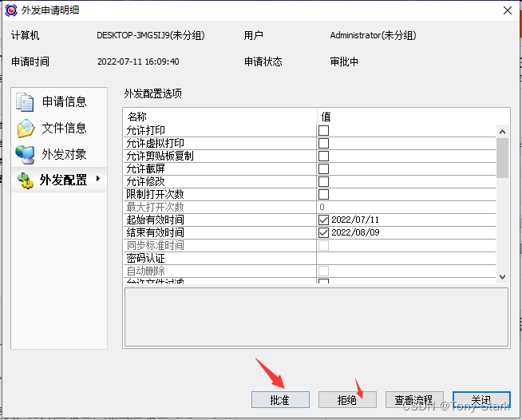Screen dimensions: 522x420
Task: Click the 文件信息 folder icon
Action: (x=26, y=129)
